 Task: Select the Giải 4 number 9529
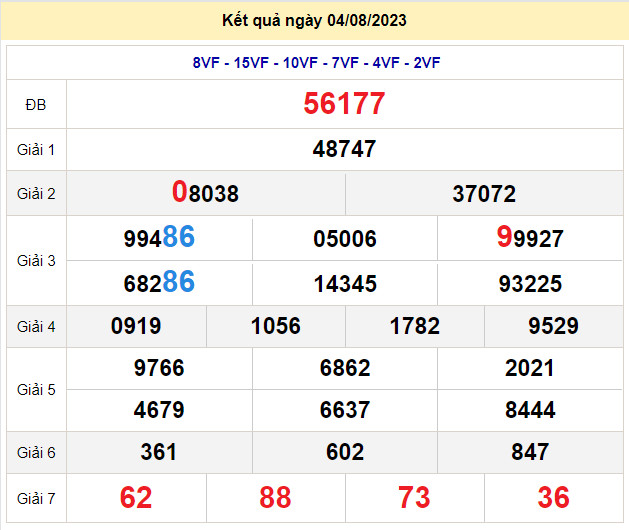click(553, 326)
